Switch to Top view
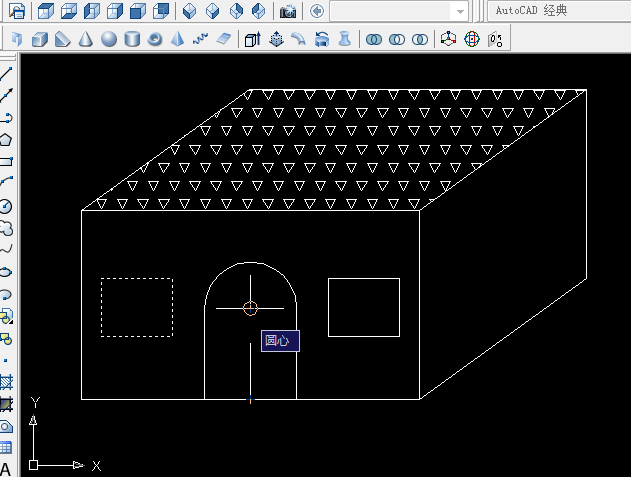 click(46, 12)
